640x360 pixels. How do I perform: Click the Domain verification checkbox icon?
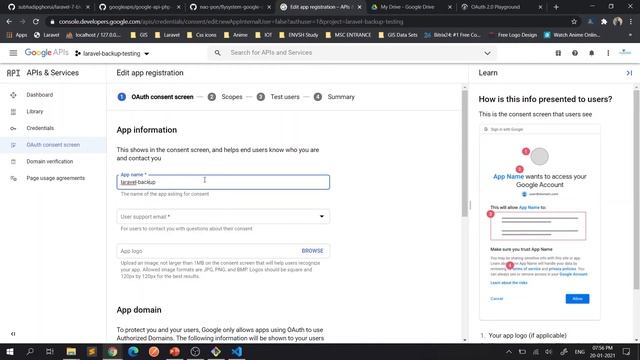click(13, 162)
